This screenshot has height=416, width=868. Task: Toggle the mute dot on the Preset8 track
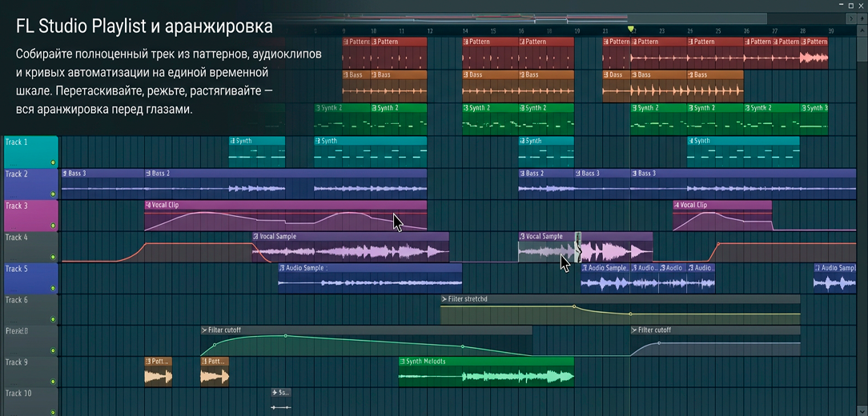point(53,350)
